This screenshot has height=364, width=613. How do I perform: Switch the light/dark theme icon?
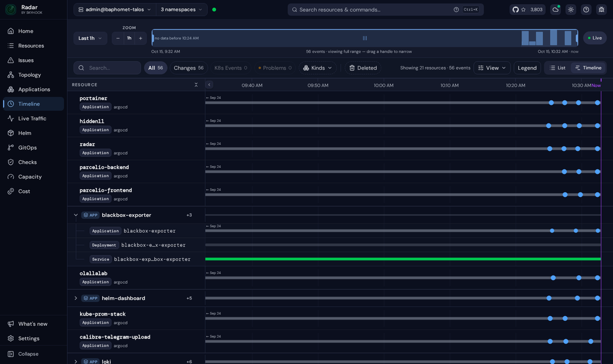coord(570,10)
